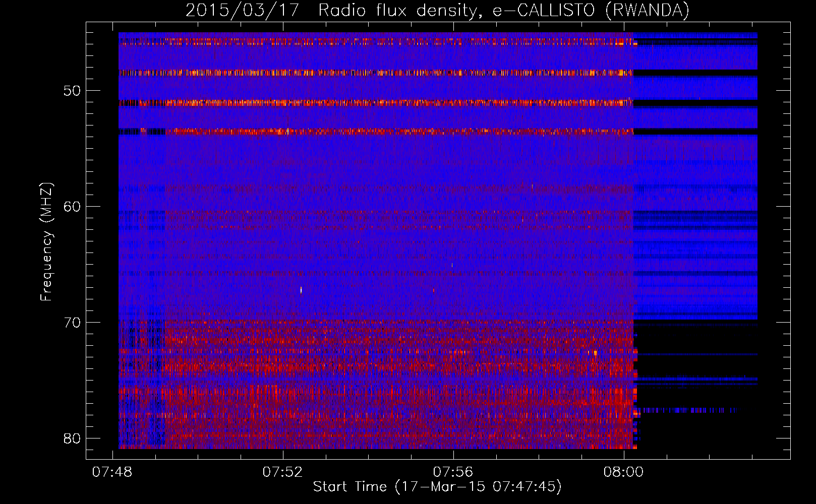The width and height of the screenshot is (816, 504).
Task: Click the 60 frequency tick label
Action: pos(72,207)
